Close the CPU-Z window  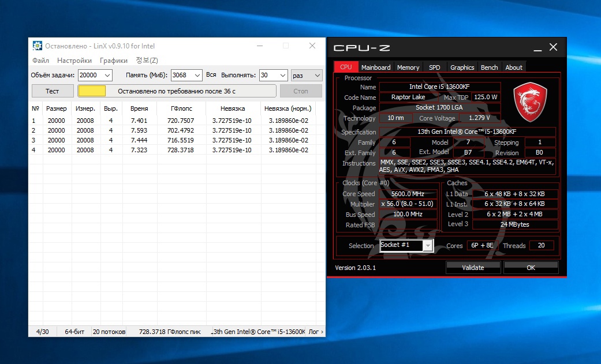[x=553, y=47]
